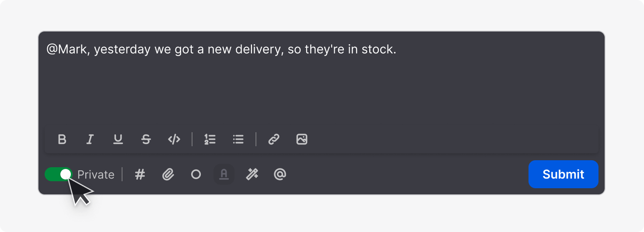This screenshot has width=644, height=232.
Task: Insert a code block
Action: [x=174, y=139]
